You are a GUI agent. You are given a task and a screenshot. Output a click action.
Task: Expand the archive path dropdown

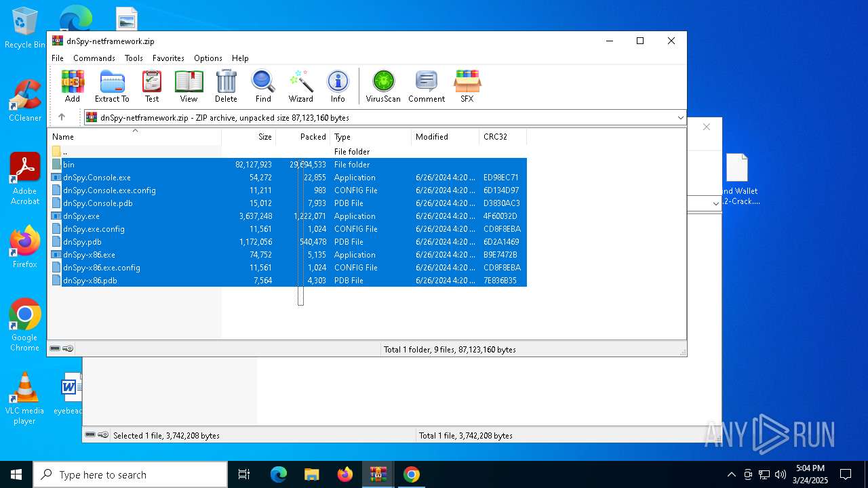(680, 117)
